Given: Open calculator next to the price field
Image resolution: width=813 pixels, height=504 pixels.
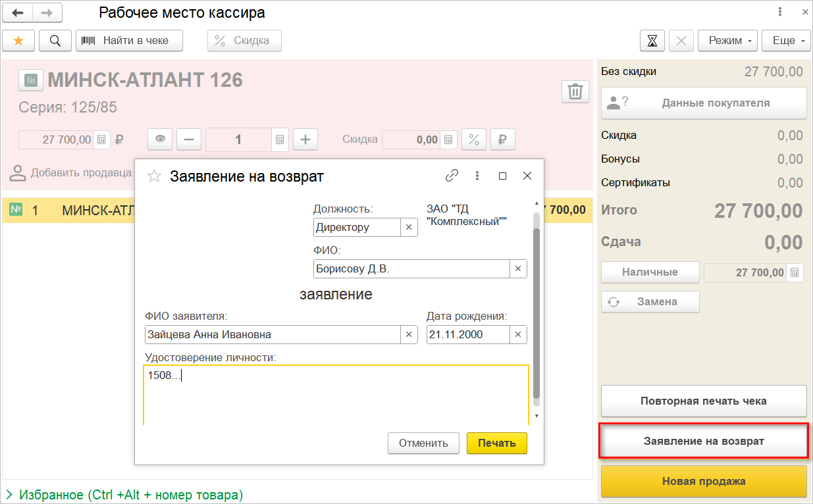Looking at the screenshot, I should click(101, 139).
